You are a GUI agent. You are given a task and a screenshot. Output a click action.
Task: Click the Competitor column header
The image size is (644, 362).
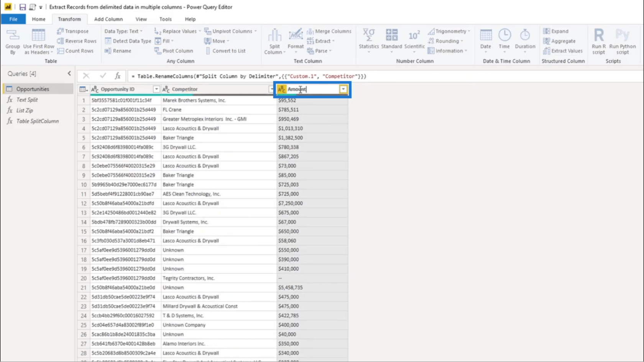coord(219,89)
